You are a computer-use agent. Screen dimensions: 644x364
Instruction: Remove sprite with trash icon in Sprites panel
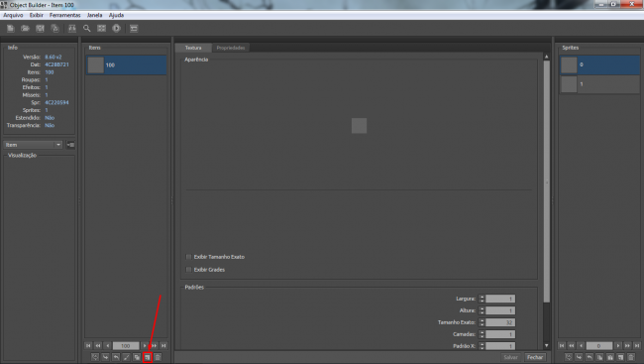631,357
